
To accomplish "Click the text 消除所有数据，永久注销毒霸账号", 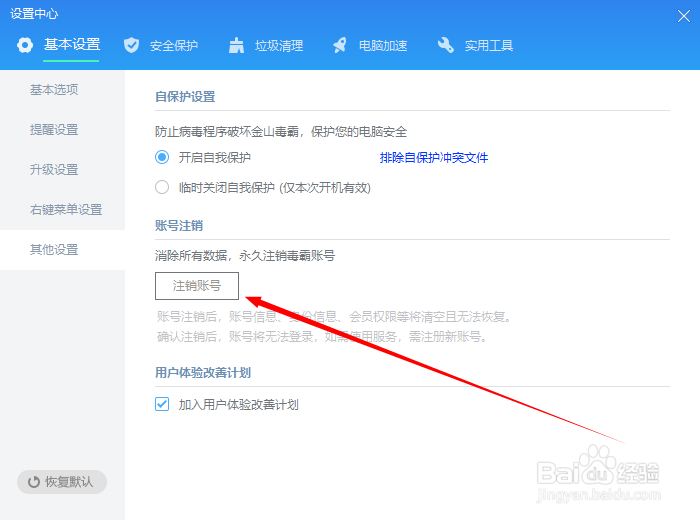I will 245,256.
